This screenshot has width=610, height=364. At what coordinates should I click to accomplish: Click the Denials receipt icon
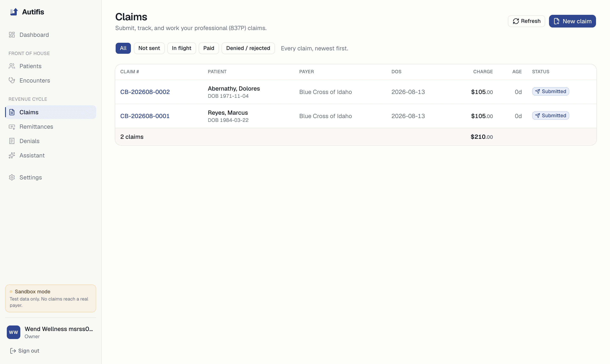point(12,141)
